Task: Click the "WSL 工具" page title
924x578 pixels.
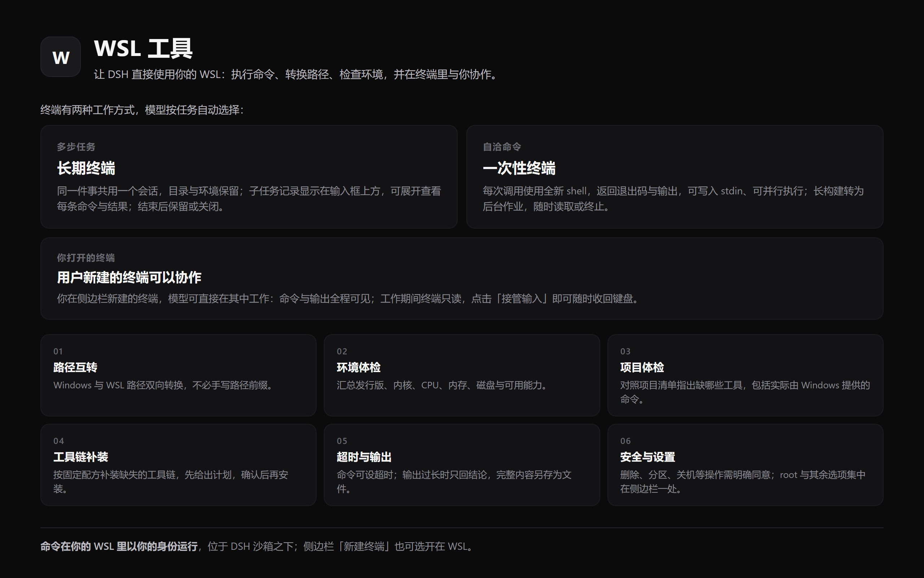Action: (143, 48)
